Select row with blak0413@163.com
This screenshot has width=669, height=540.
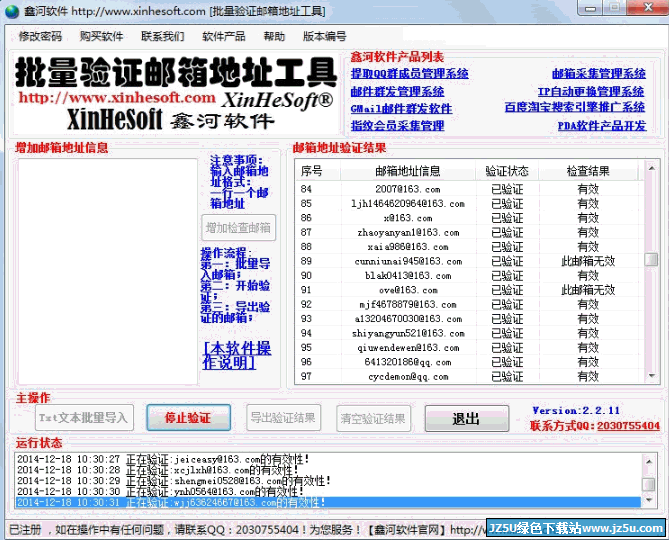coord(469,276)
